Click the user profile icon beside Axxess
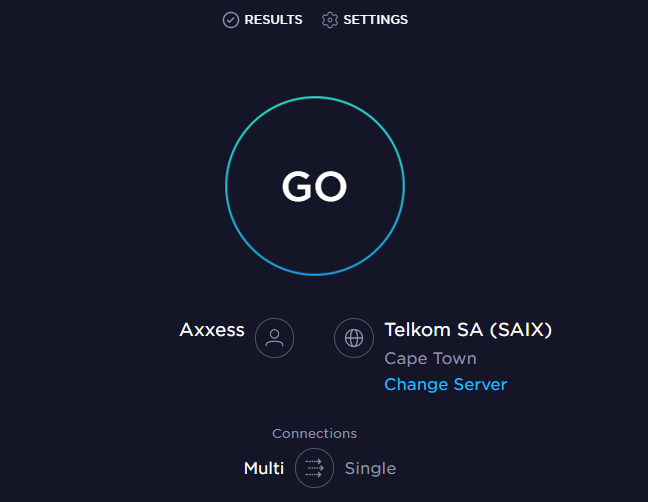The image size is (648, 502). [x=274, y=338]
